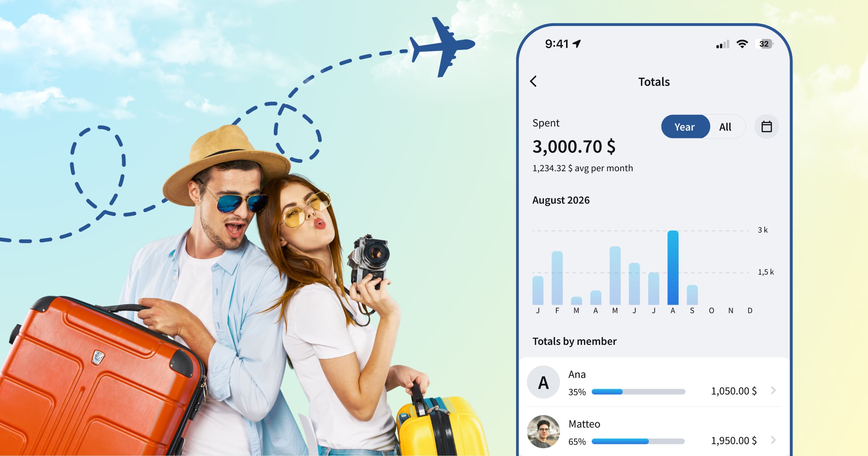Select the September bar in chart
868x456 pixels.
coord(692,295)
